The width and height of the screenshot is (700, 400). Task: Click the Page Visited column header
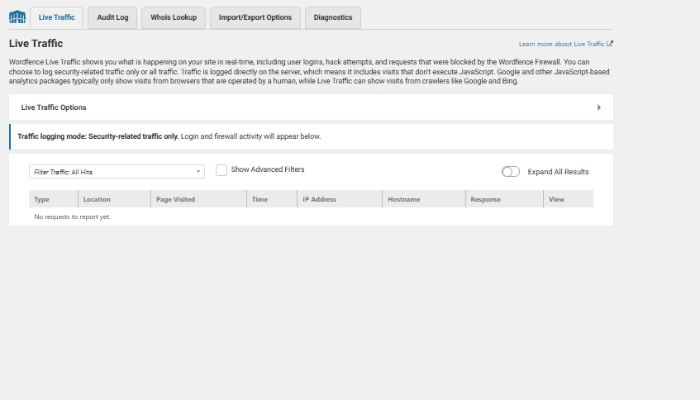point(199,199)
